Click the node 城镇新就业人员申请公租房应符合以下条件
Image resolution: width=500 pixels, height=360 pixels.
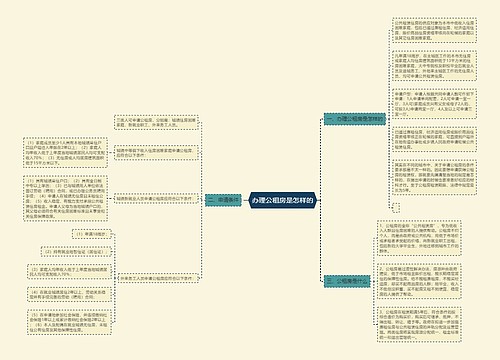156,199
